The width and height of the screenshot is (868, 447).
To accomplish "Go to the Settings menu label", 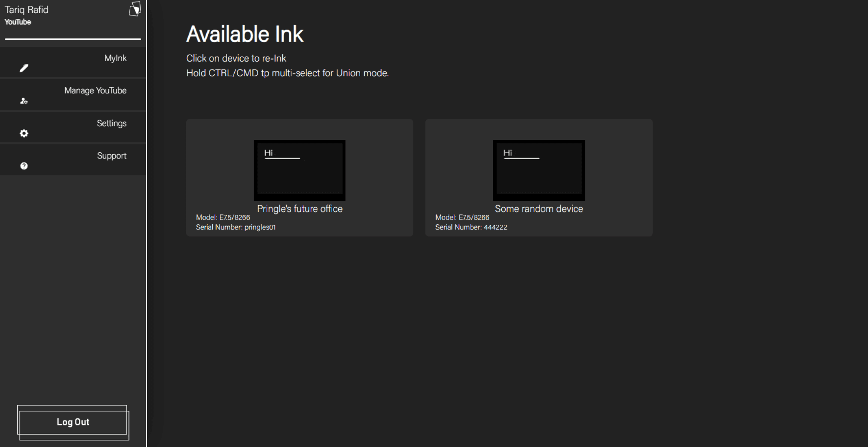I will [111, 124].
